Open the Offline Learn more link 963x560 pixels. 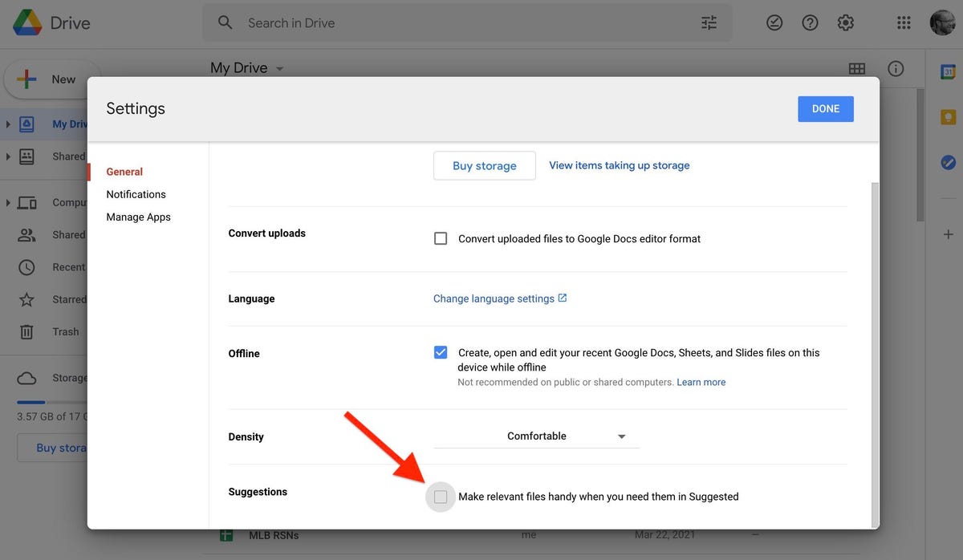click(x=701, y=383)
